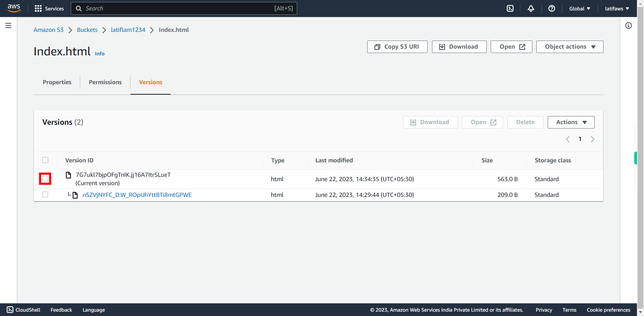Open the Services grid menu
The image size is (644, 316).
(x=49, y=8)
